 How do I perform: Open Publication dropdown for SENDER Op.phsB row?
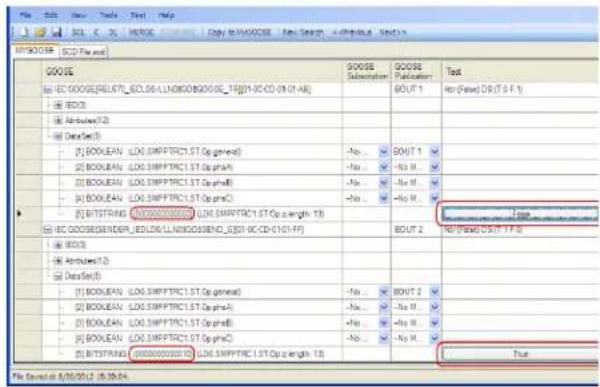pyautogui.click(x=434, y=323)
